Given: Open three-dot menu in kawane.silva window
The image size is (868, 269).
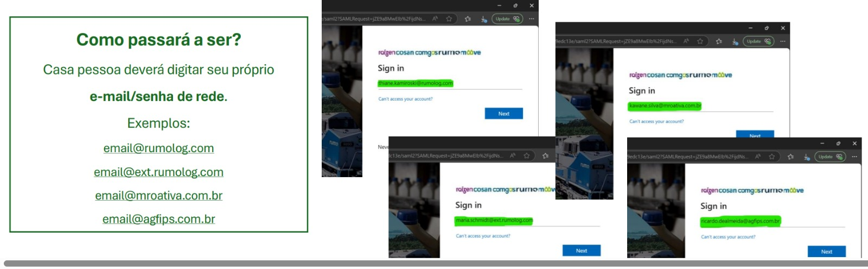Looking at the screenshot, I should click(783, 41).
